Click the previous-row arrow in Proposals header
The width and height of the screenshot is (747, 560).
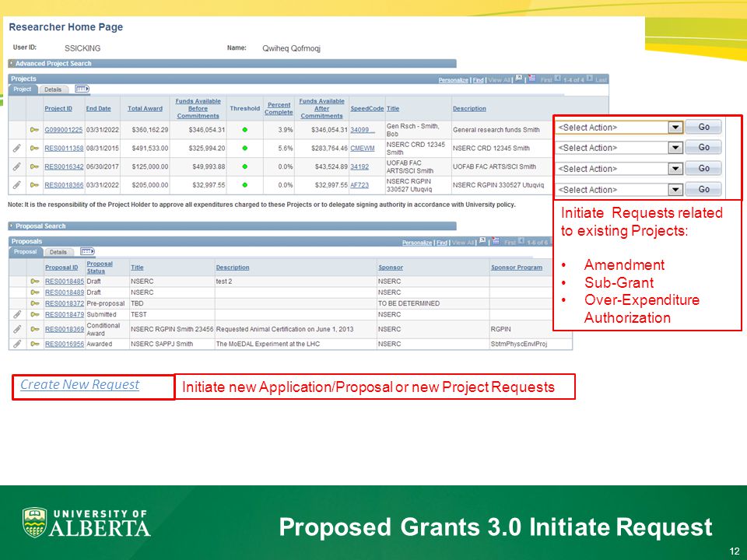[x=521, y=241]
